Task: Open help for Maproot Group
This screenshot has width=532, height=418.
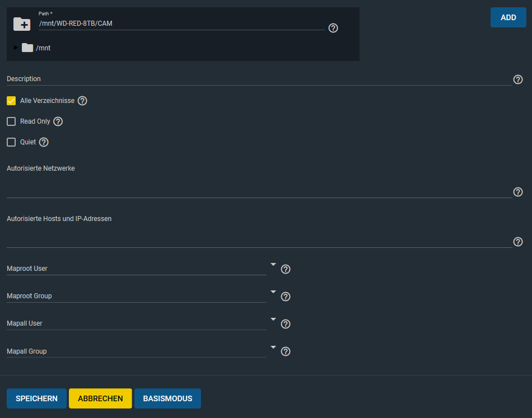Action: tap(286, 297)
